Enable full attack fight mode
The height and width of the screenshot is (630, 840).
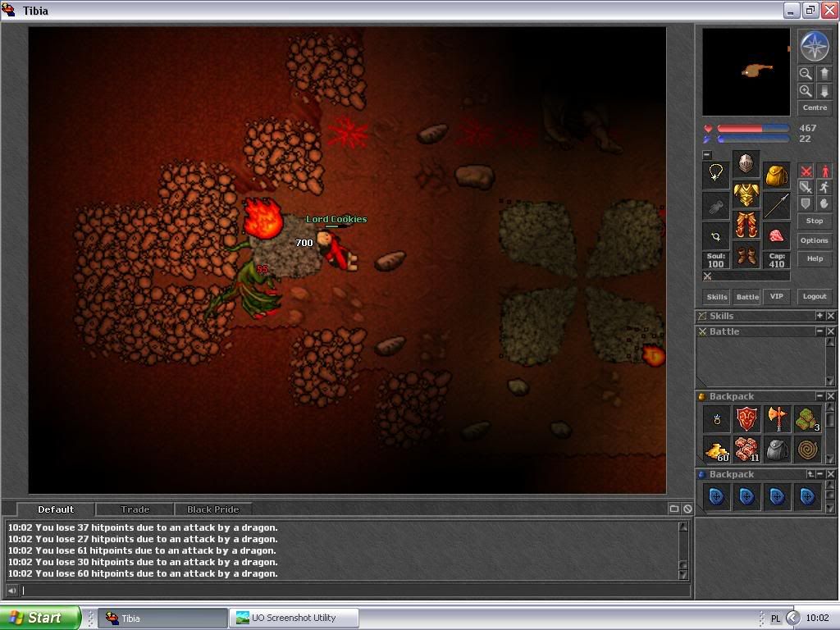click(806, 171)
